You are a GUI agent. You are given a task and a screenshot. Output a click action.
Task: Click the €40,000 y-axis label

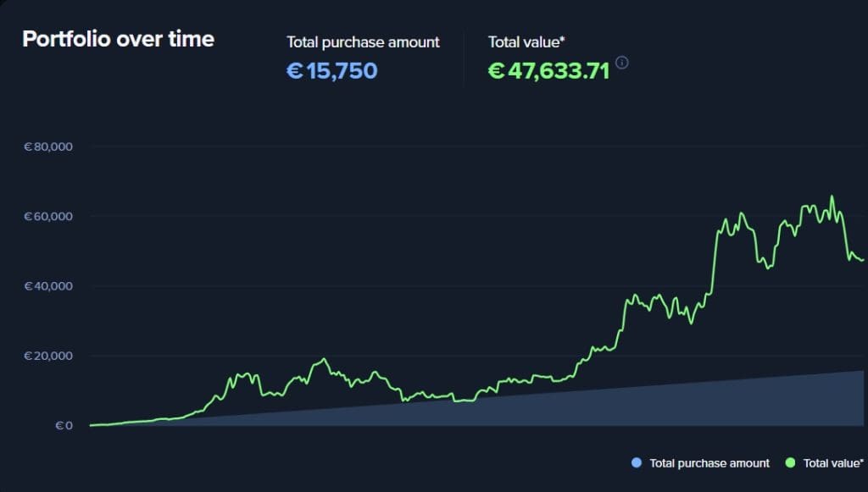[48, 286]
